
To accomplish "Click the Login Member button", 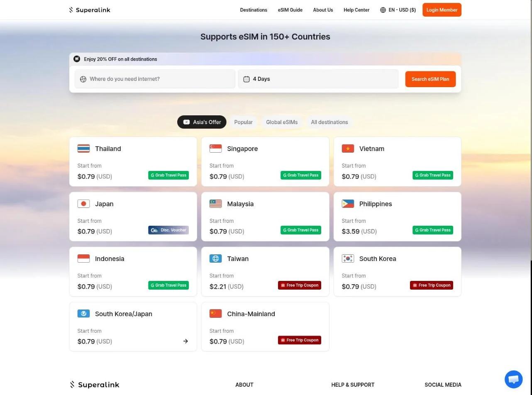I will point(442,10).
